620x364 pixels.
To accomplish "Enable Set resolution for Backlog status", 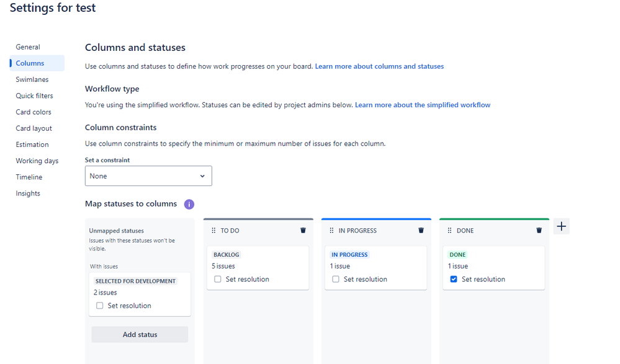I will [x=218, y=280].
